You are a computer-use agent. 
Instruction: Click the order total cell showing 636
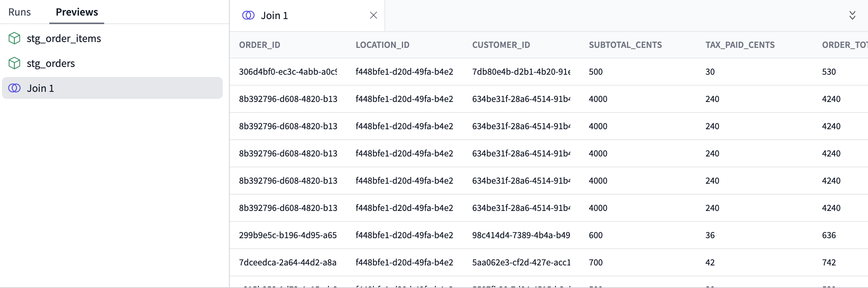(829, 235)
